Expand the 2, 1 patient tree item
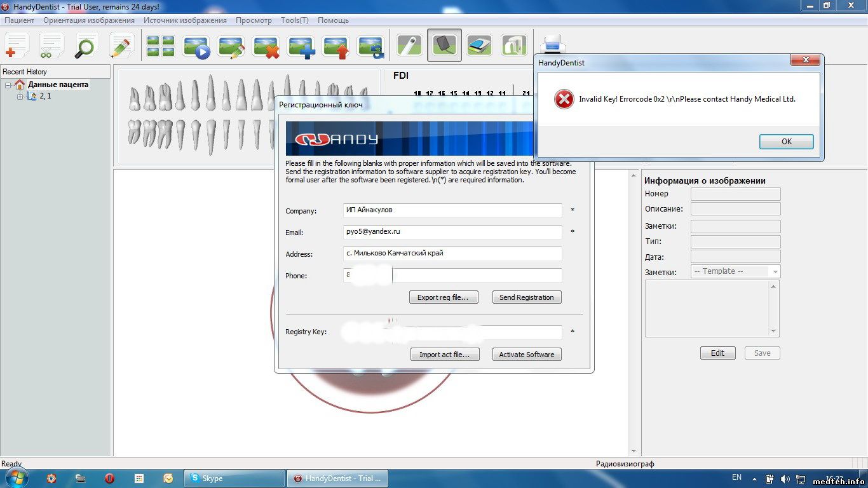This screenshot has width=868, height=488. tap(20, 97)
